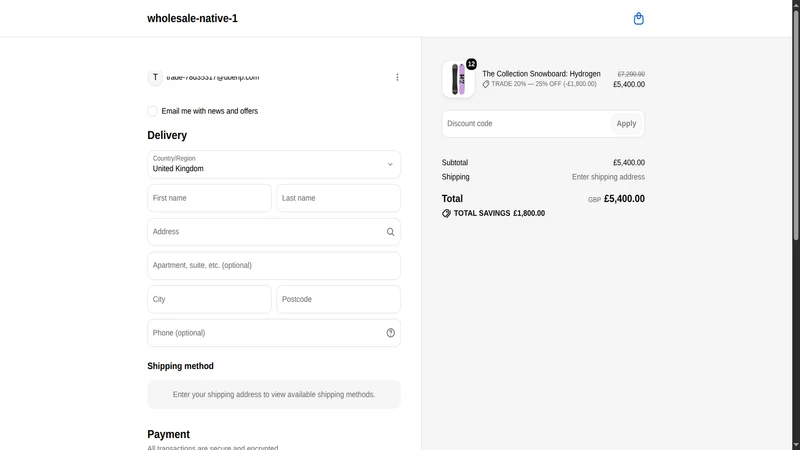Open the shopping bag cart icon
800x450 pixels.
pyautogui.click(x=638, y=19)
